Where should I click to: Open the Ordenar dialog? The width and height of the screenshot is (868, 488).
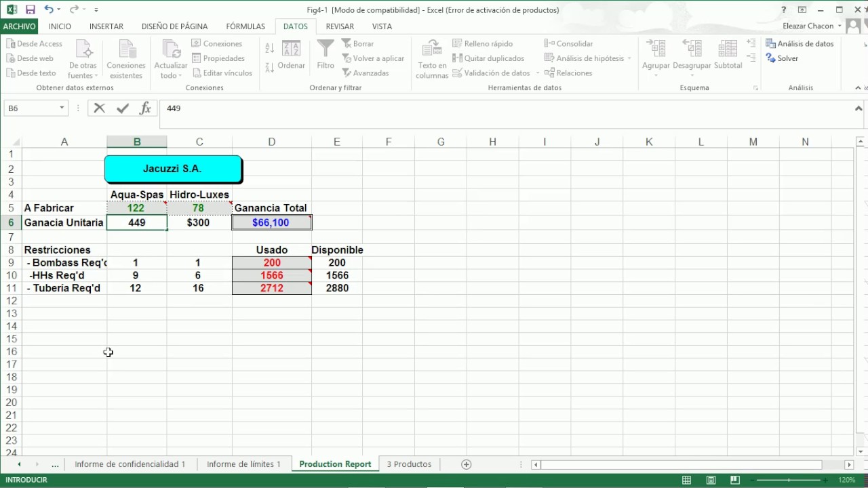(x=292, y=55)
